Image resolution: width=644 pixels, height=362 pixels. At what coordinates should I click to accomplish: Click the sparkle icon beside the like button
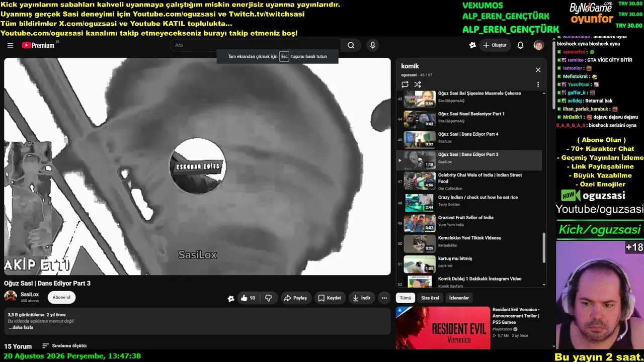(230, 298)
